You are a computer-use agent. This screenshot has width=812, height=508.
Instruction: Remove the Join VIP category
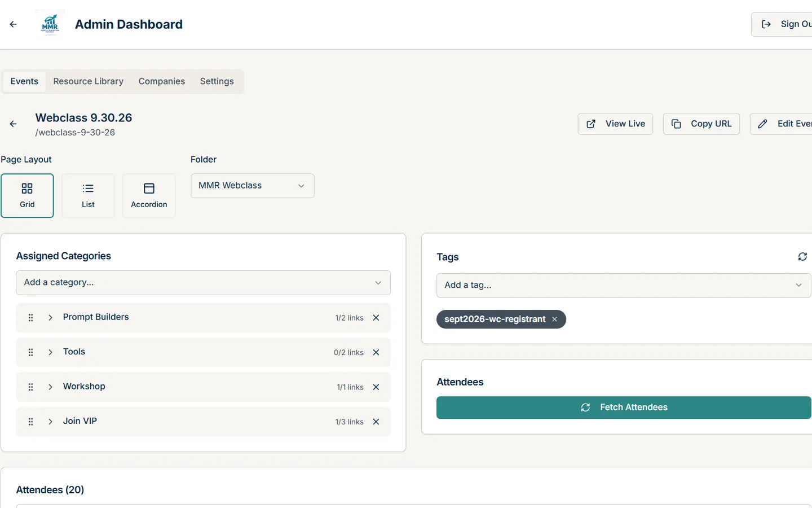376,422
